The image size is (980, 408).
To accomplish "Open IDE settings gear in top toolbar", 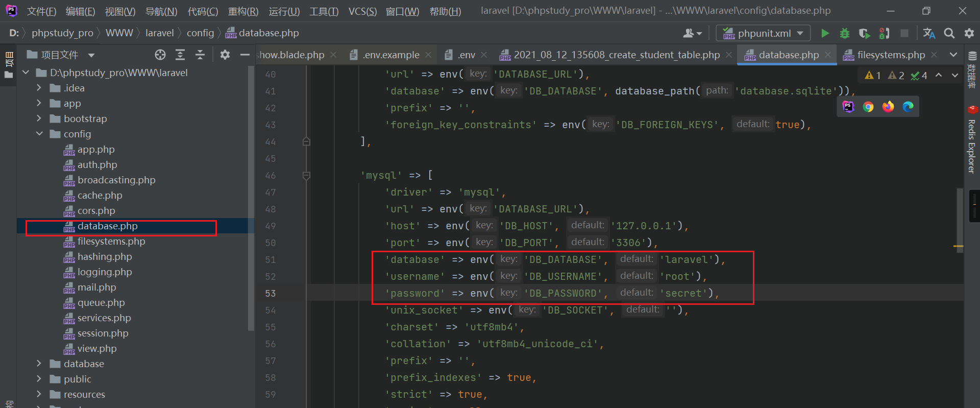I will pyautogui.click(x=969, y=33).
